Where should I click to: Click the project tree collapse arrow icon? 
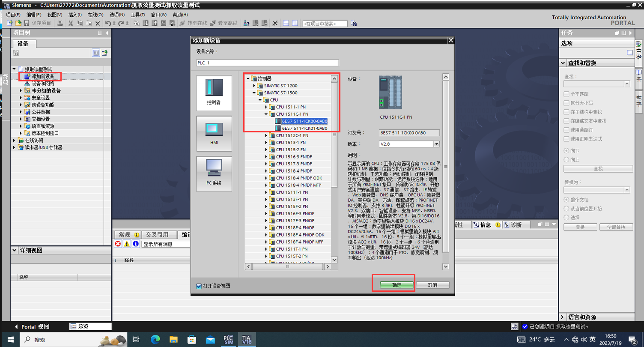click(107, 33)
